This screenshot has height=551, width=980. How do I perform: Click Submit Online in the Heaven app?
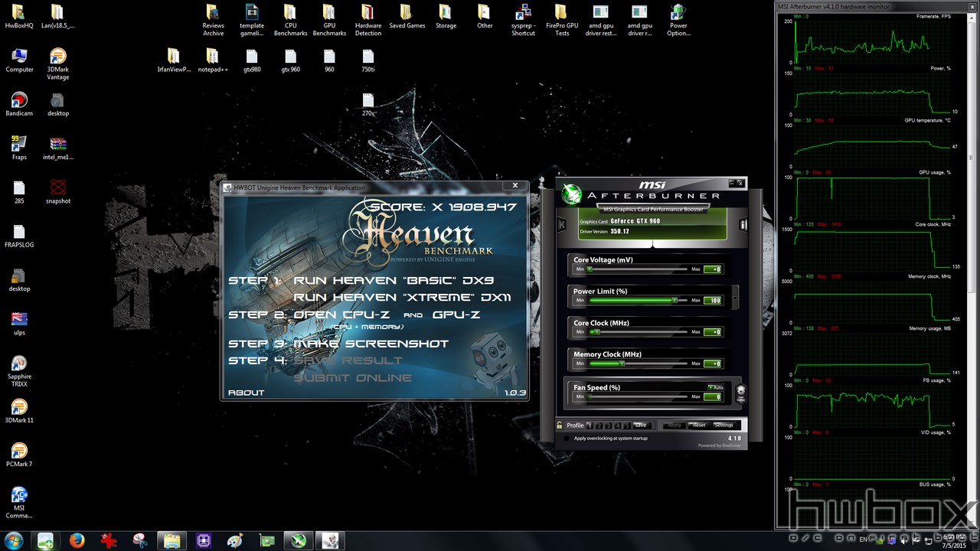353,377
